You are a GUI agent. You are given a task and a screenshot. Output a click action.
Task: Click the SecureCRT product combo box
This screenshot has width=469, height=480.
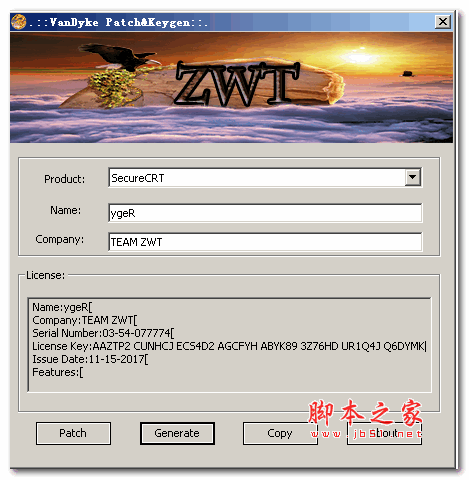[265, 178]
